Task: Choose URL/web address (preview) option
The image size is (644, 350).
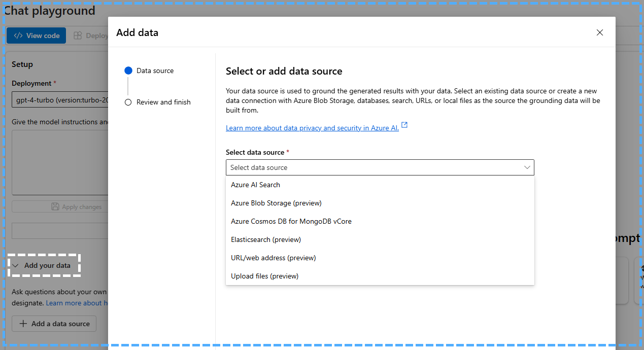Action: (x=273, y=258)
